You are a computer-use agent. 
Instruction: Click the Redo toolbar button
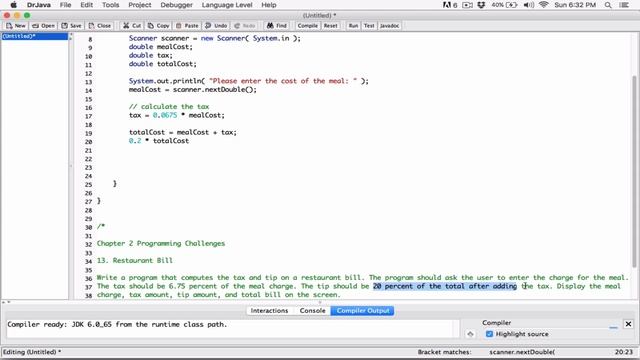coord(245,26)
